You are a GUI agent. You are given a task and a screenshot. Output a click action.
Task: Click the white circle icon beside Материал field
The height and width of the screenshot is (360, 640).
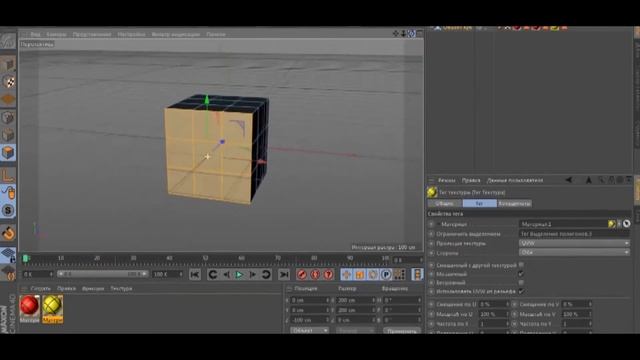[x=627, y=224]
